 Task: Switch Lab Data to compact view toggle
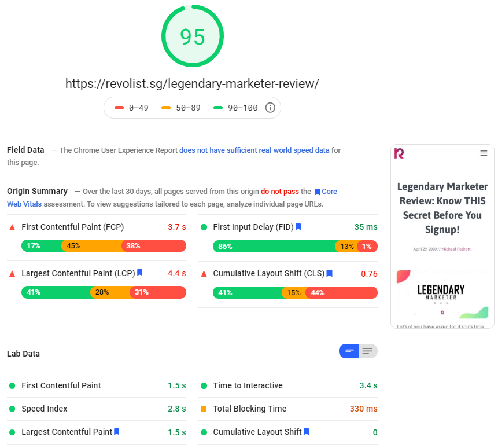point(349,351)
